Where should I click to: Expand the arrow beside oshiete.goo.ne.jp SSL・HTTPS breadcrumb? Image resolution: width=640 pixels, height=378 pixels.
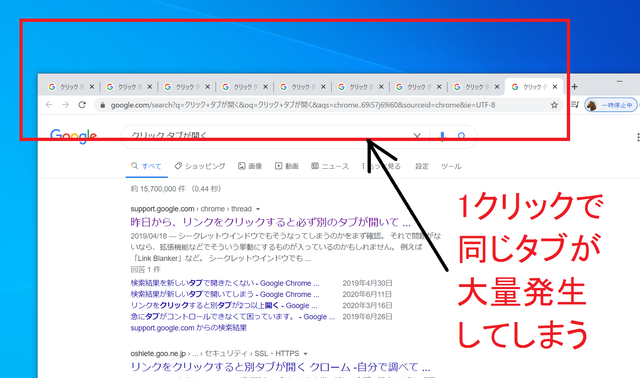[x=305, y=354]
